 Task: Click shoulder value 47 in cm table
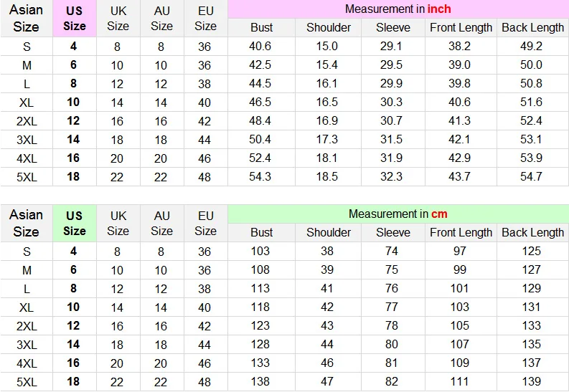coord(327,381)
